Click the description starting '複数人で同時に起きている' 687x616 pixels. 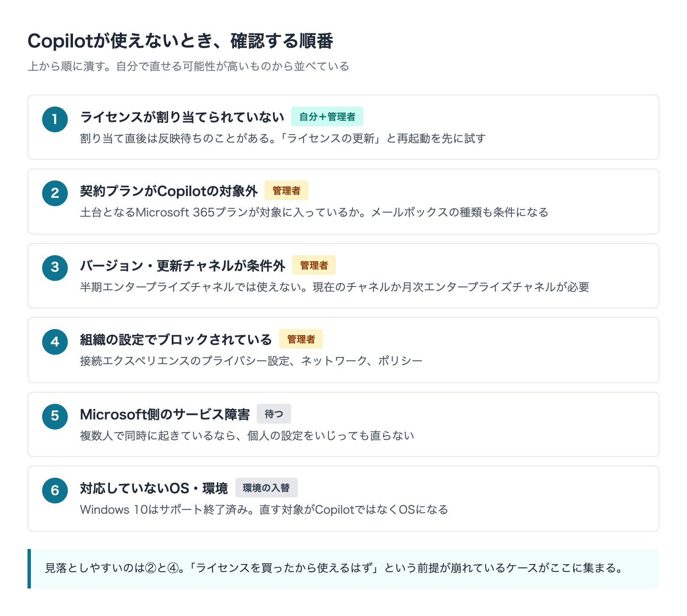[x=247, y=436]
